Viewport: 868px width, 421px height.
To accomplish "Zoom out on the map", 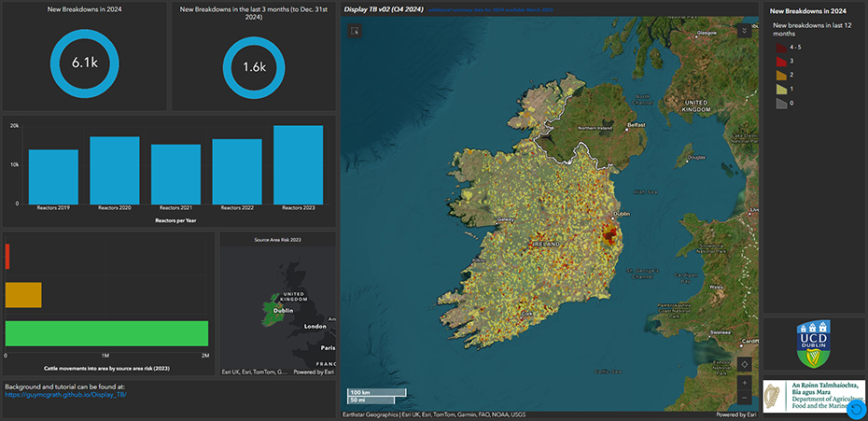I will tap(743, 399).
